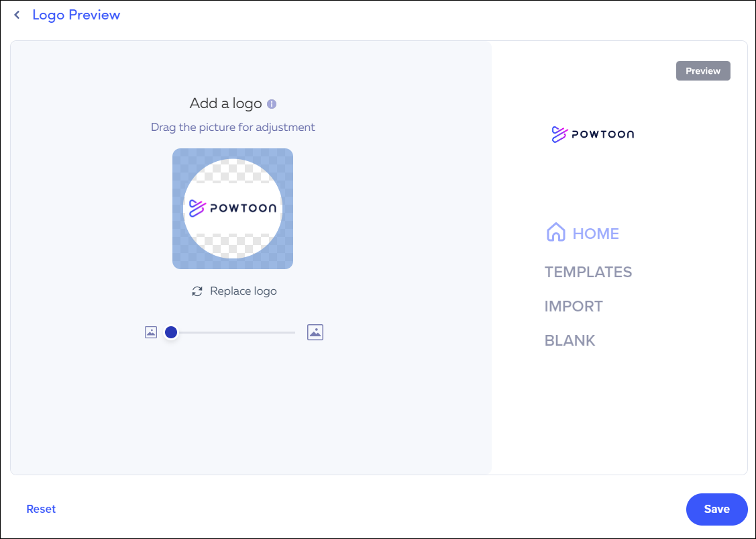
Task: Click the back arrow beside Logo Preview
Action: pos(17,14)
